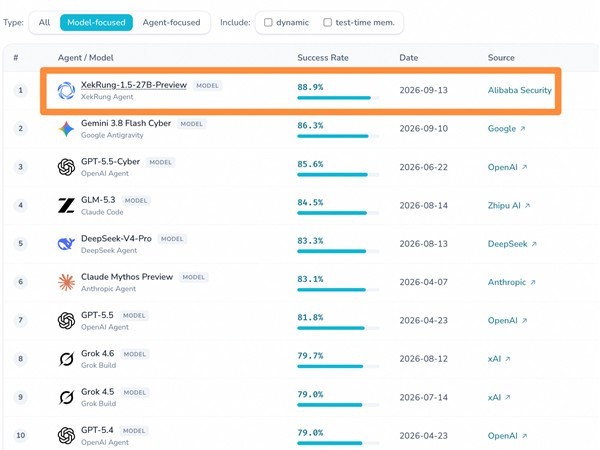Click the Anthropic starburst logo for Claude Mythos
Screen dimensions: 600x450
[x=66, y=282]
